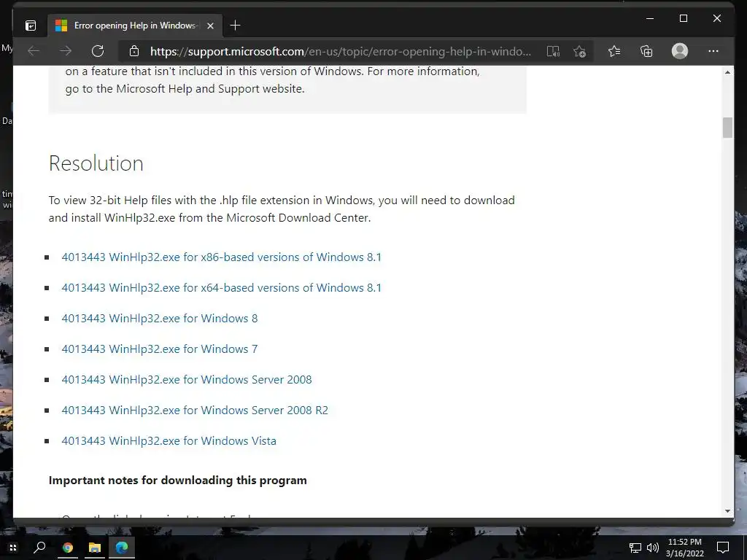Open the notification center icon
This screenshot has height=560, width=747.
(x=723, y=548)
